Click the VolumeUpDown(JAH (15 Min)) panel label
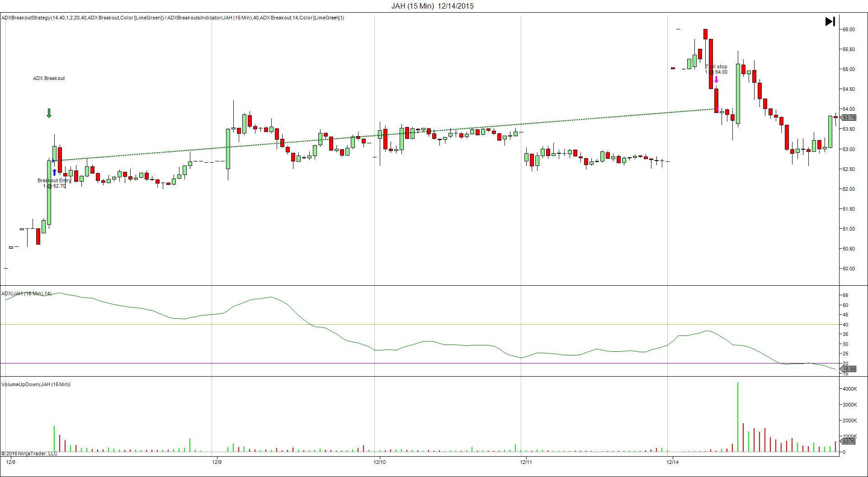 point(36,384)
